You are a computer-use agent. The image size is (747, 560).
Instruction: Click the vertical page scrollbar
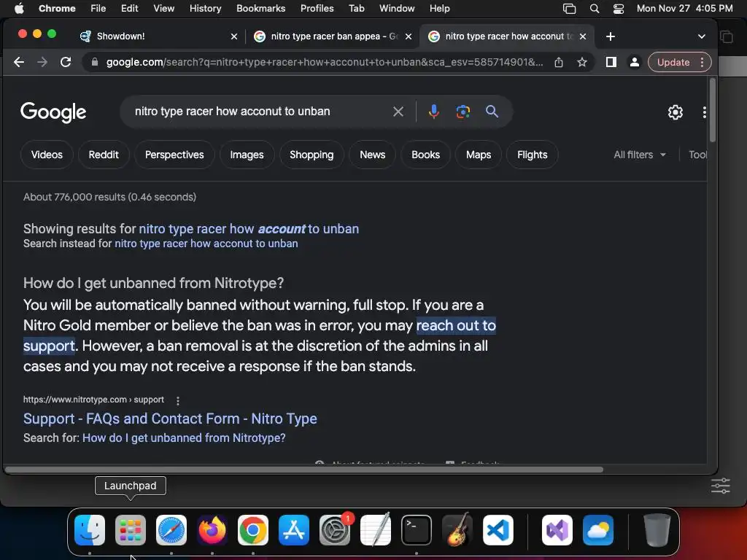pos(713,111)
